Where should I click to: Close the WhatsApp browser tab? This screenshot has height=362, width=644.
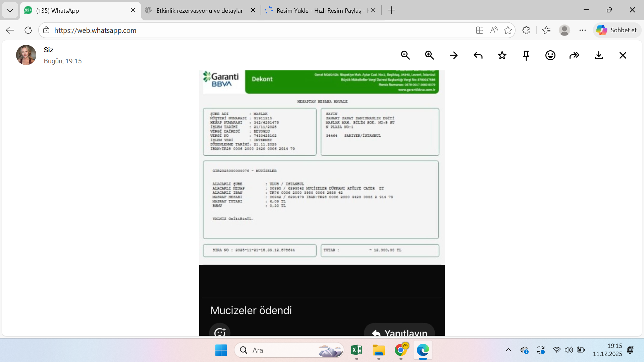pos(133,10)
